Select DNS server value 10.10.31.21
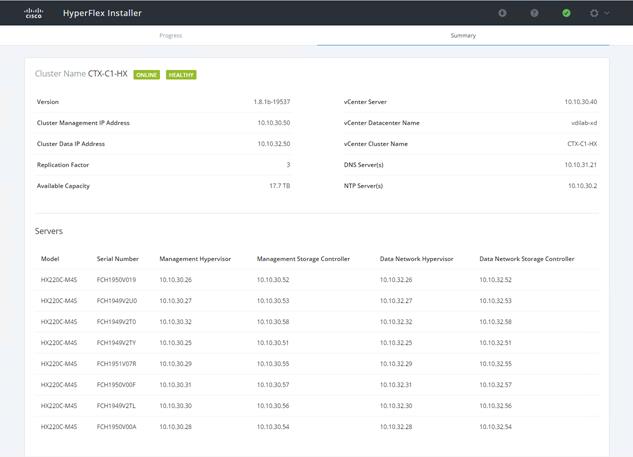Viewport: 633px width, 457px height. coord(581,165)
